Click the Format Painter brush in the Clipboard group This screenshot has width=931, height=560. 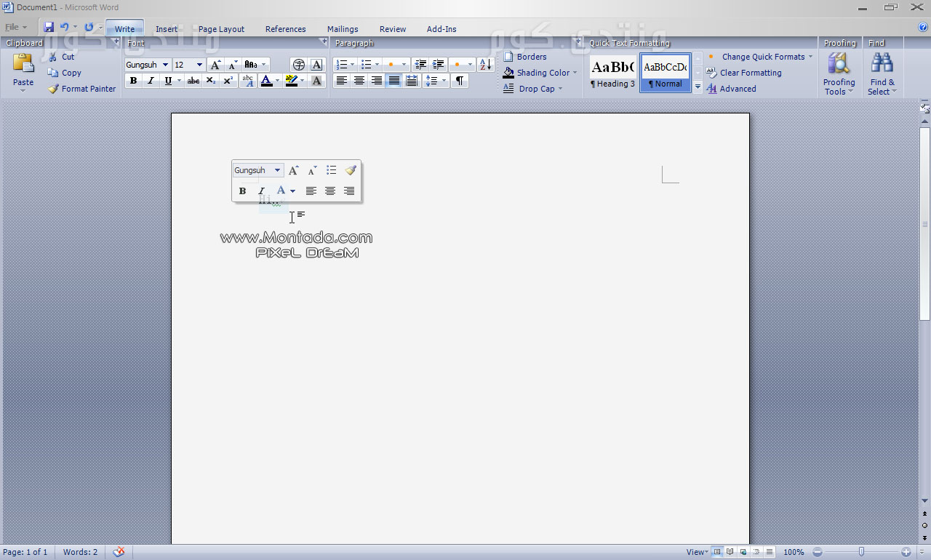coord(53,89)
